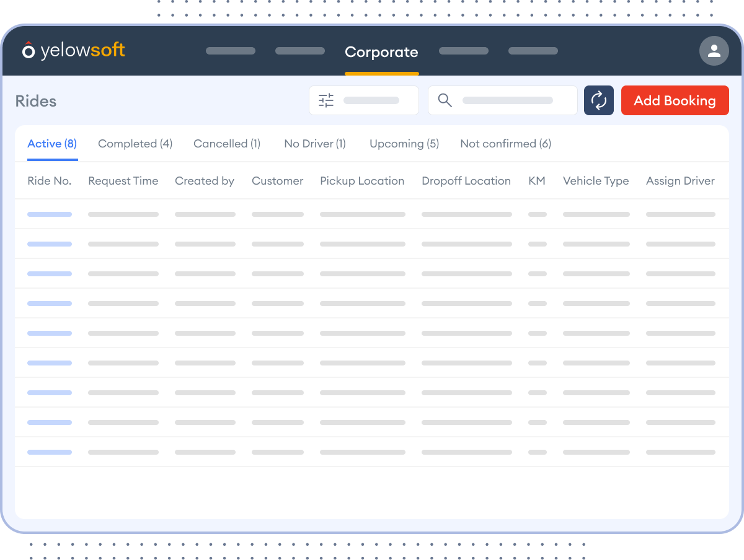744x560 pixels.
Task: Show the Upcoming rides tab
Action: 404,143
